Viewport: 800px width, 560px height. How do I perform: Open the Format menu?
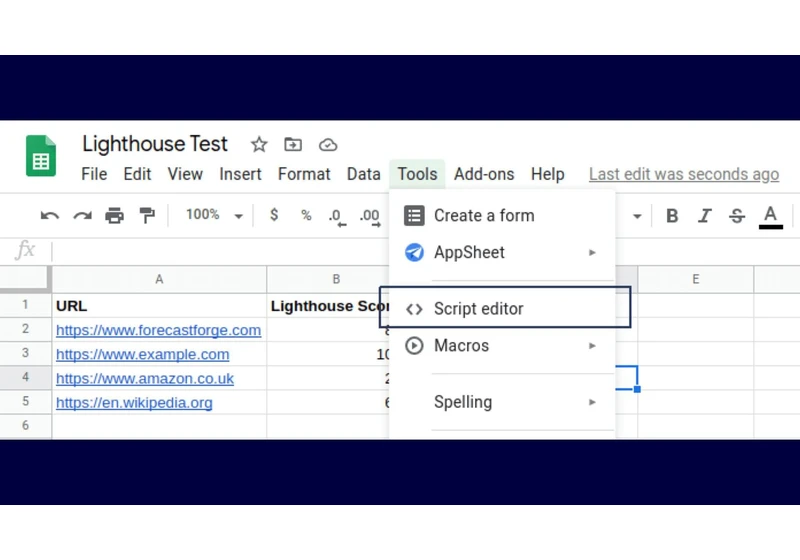[x=304, y=174]
